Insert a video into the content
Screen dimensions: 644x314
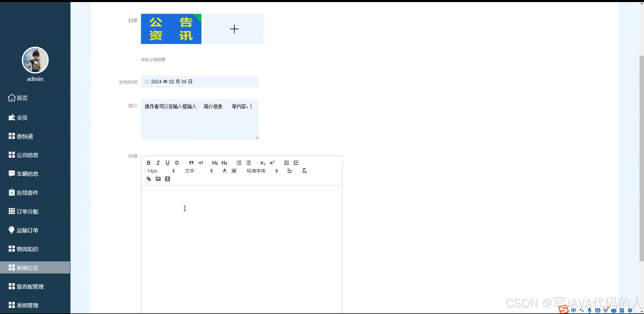coord(167,179)
